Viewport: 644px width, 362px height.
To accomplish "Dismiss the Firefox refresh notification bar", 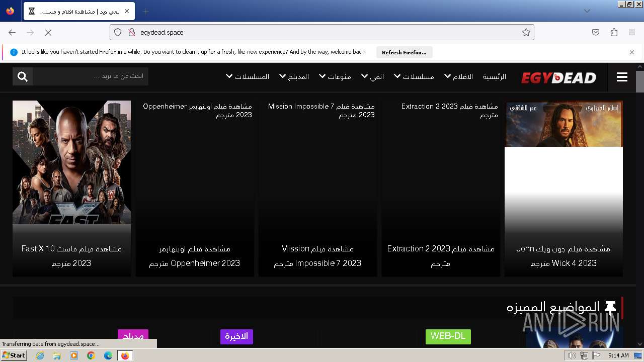I will [632, 52].
